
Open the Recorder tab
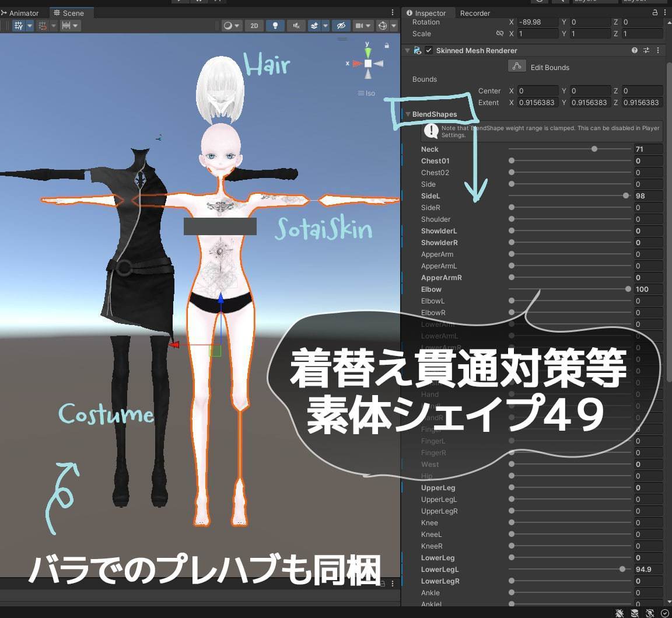coord(475,12)
